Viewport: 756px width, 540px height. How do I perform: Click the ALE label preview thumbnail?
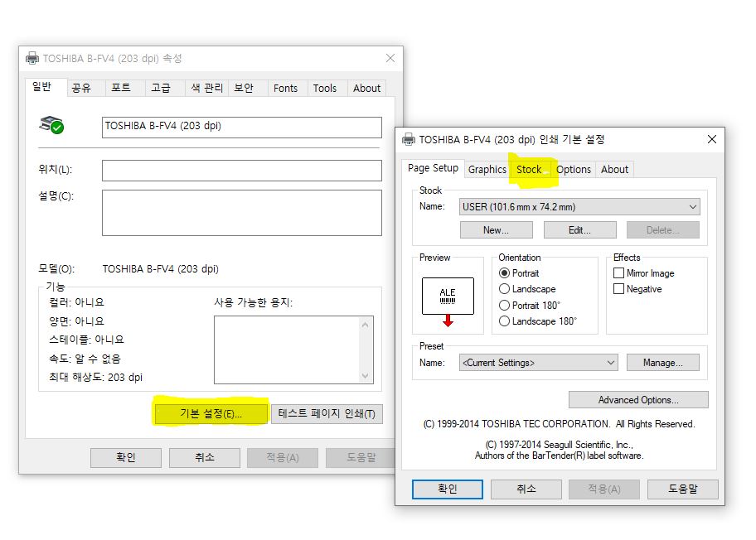448,296
